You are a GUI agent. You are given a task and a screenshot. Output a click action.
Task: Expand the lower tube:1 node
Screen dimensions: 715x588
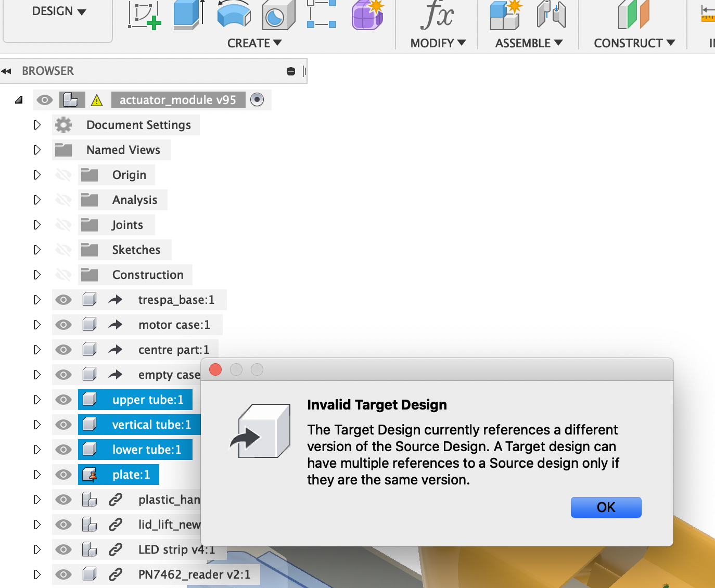click(37, 450)
